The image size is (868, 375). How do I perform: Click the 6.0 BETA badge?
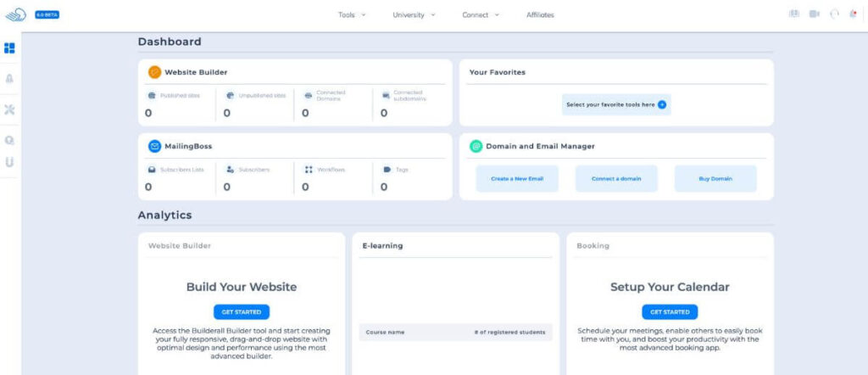(x=47, y=15)
